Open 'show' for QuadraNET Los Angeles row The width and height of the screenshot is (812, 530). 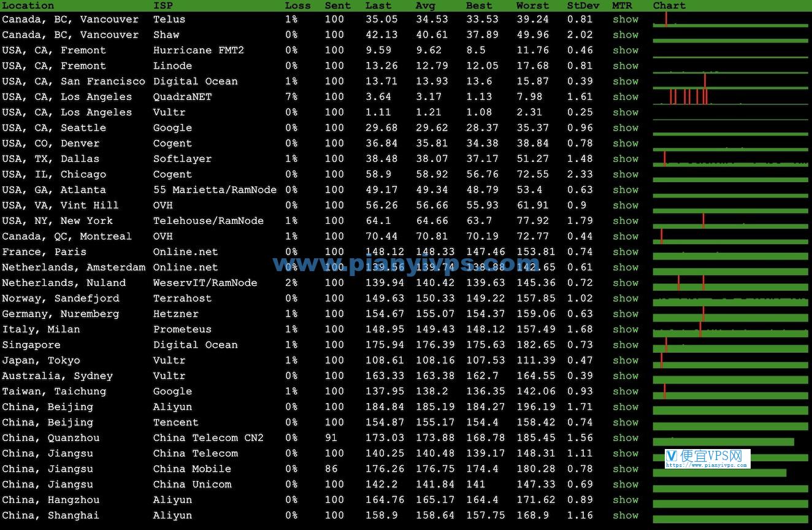click(626, 96)
